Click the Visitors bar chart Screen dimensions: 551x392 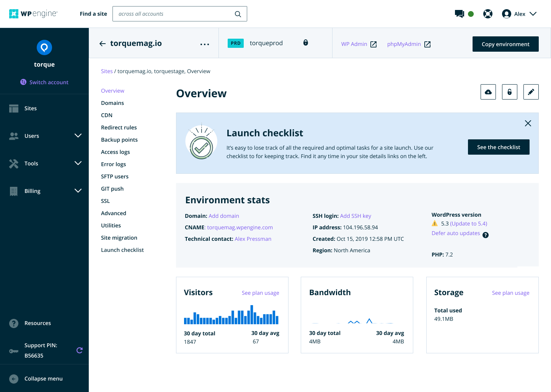231,315
